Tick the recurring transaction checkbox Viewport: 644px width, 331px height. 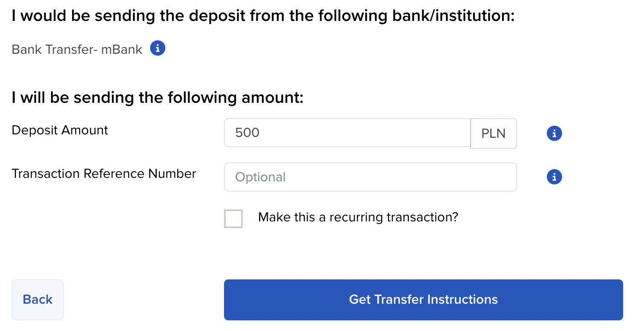pos(233,218)
